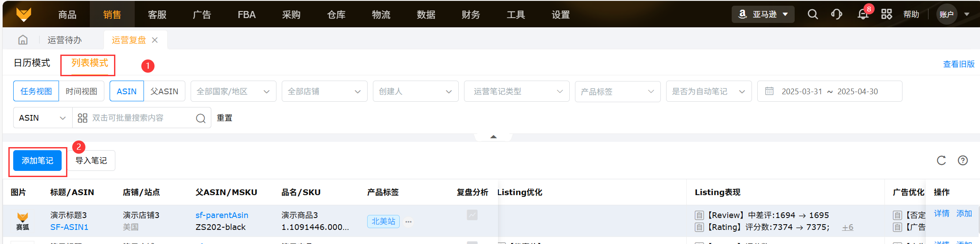Open the 是否为自动笔记 dropdown

[709, 91]
